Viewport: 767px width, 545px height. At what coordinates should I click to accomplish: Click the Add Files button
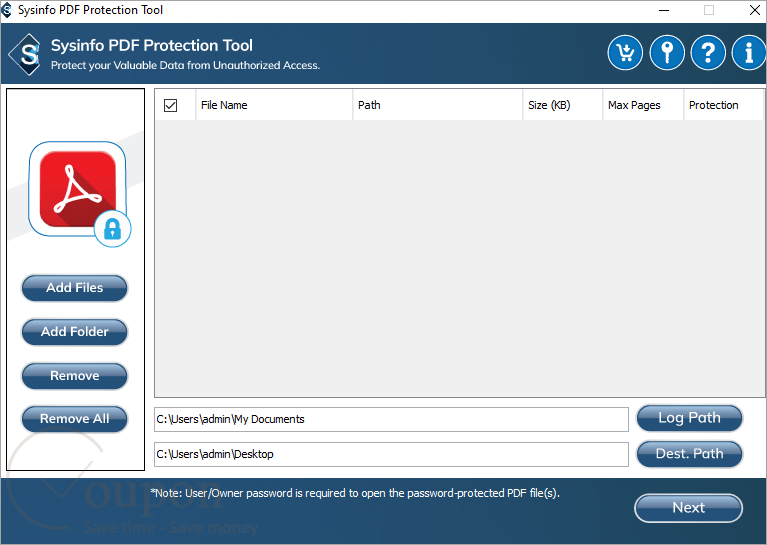point(74,288)
